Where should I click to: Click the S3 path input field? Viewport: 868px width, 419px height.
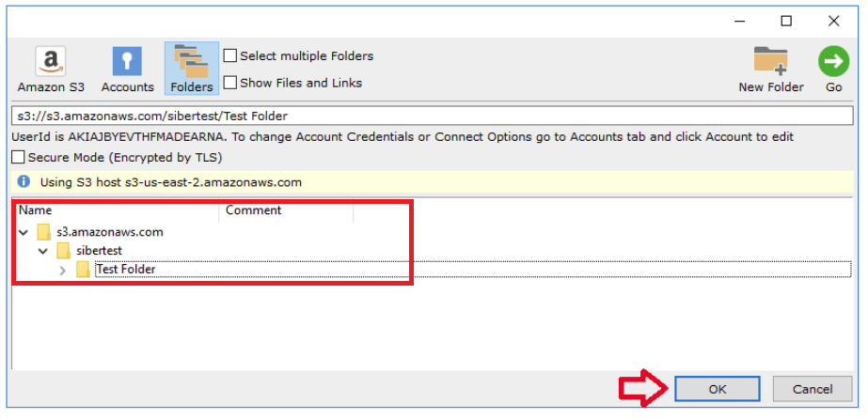coord(433,116)
